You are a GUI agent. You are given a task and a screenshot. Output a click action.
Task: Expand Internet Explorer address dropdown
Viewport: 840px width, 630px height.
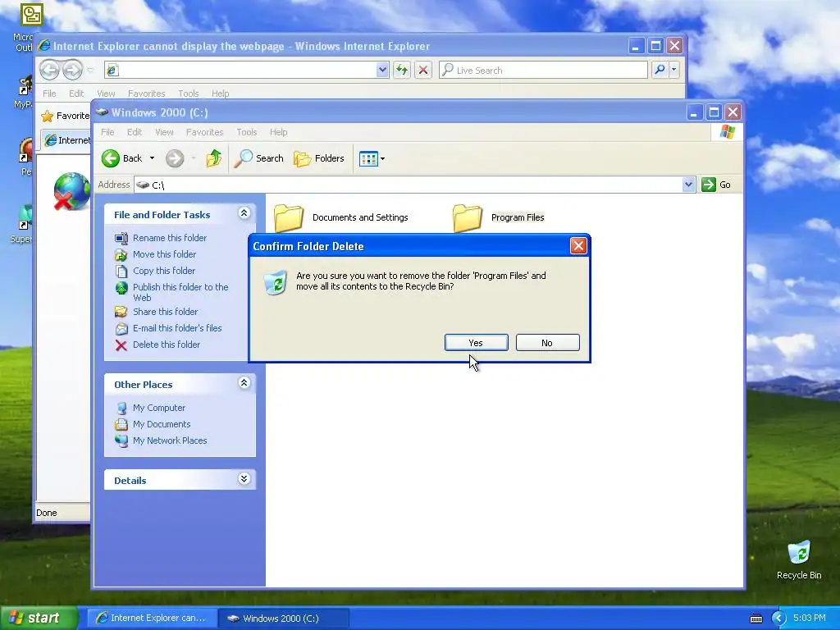click(x=382, y=70)
